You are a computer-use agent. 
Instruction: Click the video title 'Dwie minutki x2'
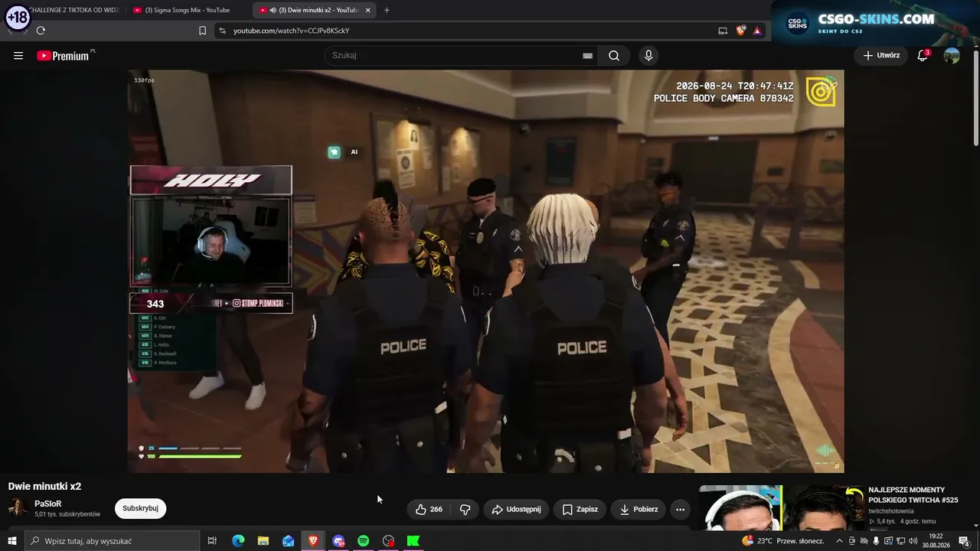point(44,487)
